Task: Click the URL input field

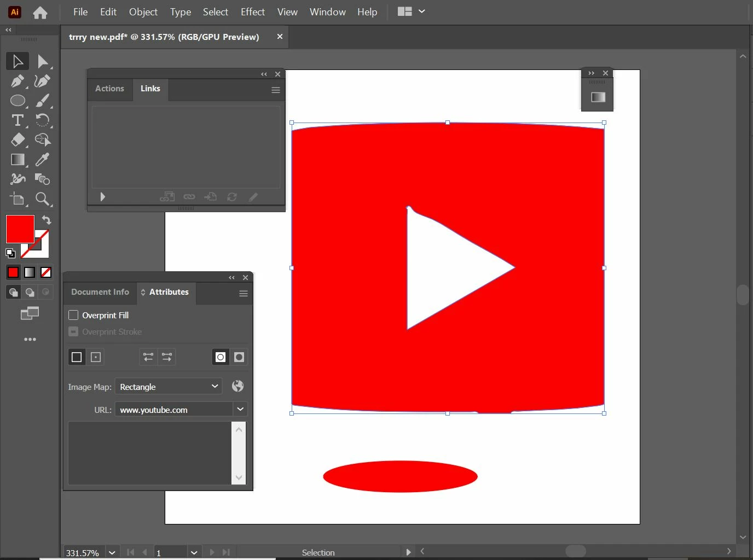Action: (174, 410)
